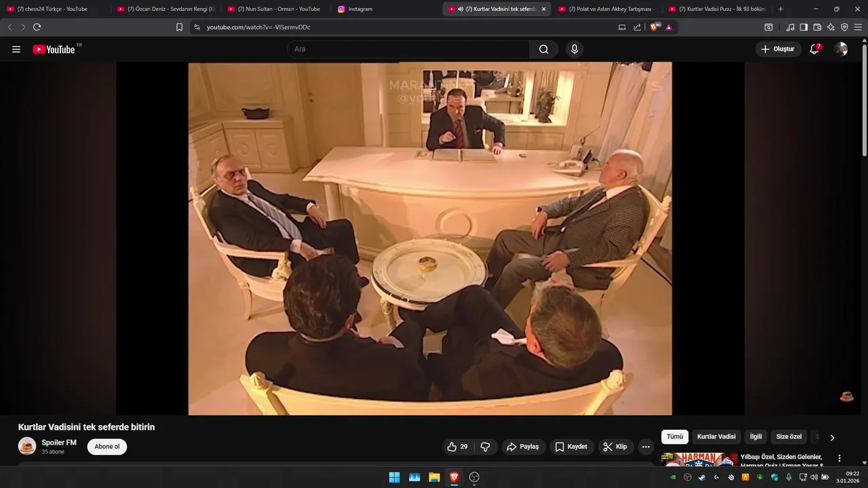Toggle the browser sidebar panel
Screen dimensions: 868x488
point(804,27)
